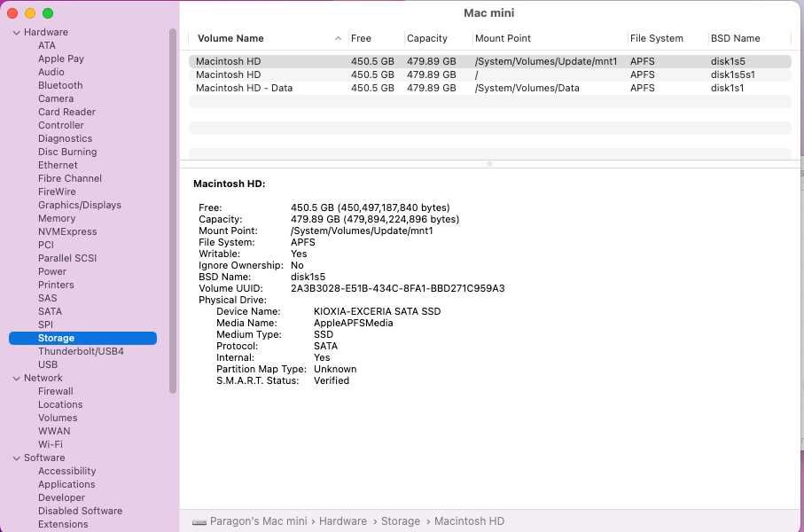Open Disc Burning information

[x=67, y=152]
